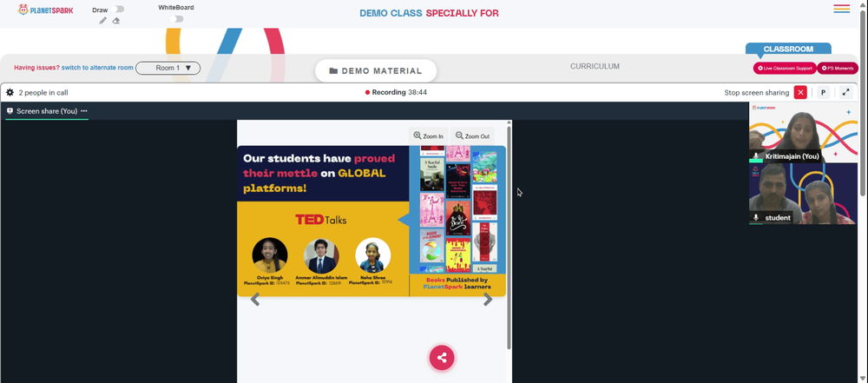Go to next slide arrow
868x383 pixels.
click(488, 300)
